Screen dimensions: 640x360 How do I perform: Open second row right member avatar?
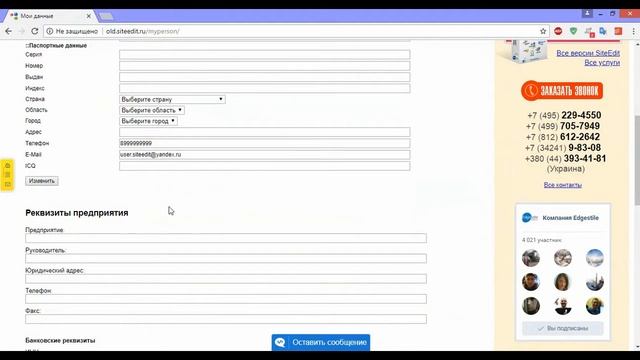594,282
